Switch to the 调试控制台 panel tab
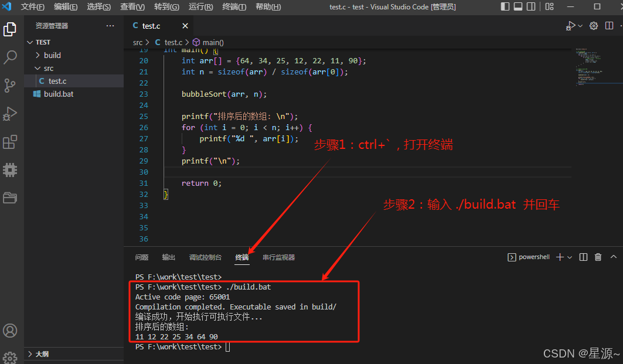Viewport: 623px width, 364px height. pos(205,257)
